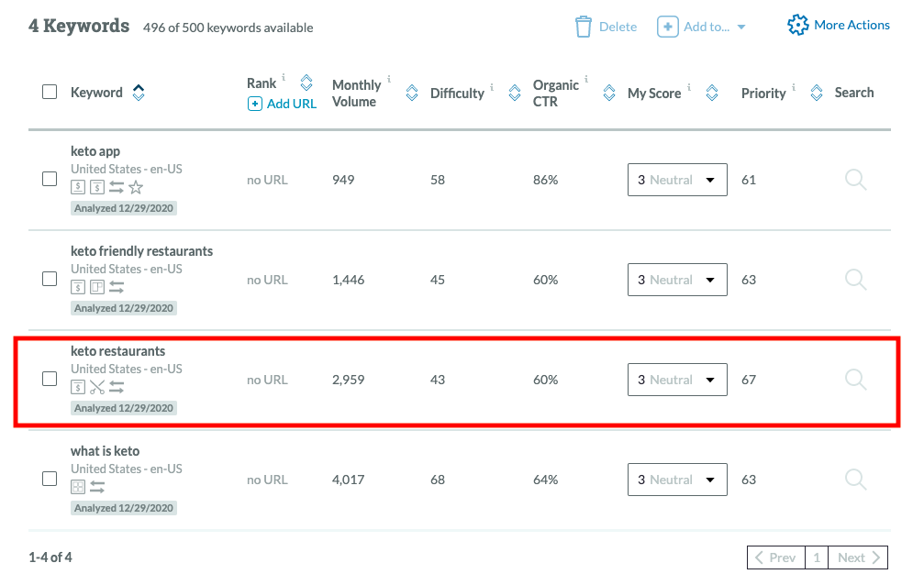Select all keywords with the header checkbox
The width and height of the screenshot is (924, 585).
50,92
